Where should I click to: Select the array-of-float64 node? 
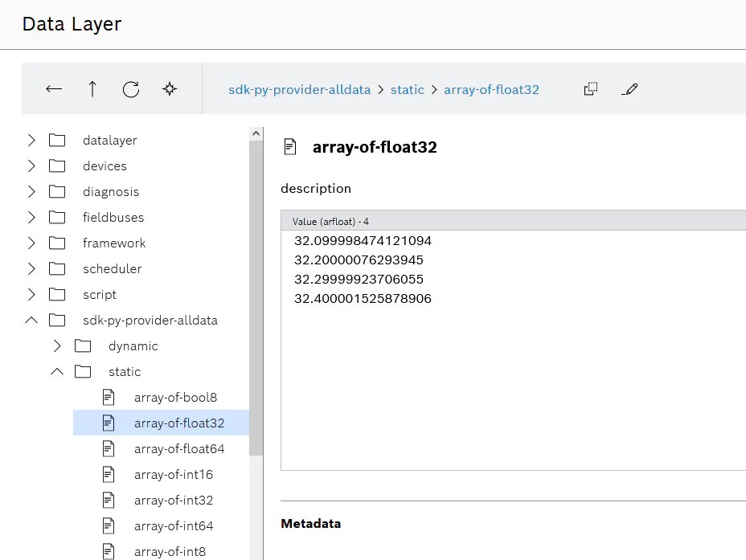click(x=162, y=449)
